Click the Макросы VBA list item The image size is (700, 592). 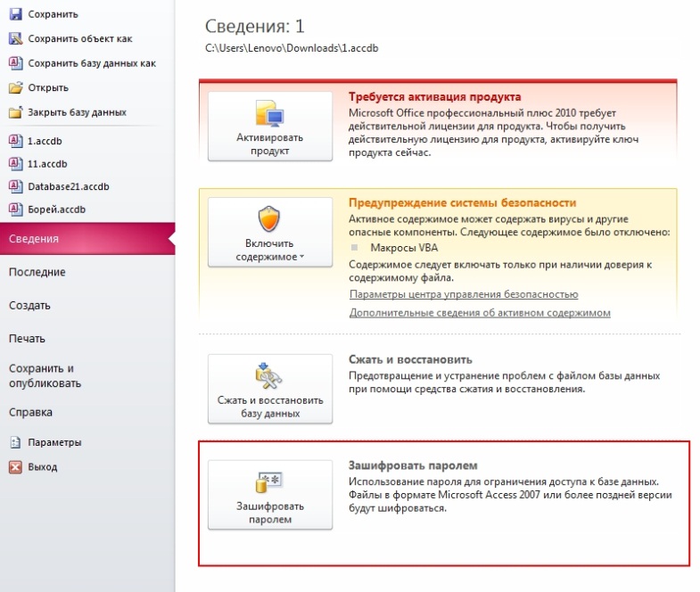[404, 247]
